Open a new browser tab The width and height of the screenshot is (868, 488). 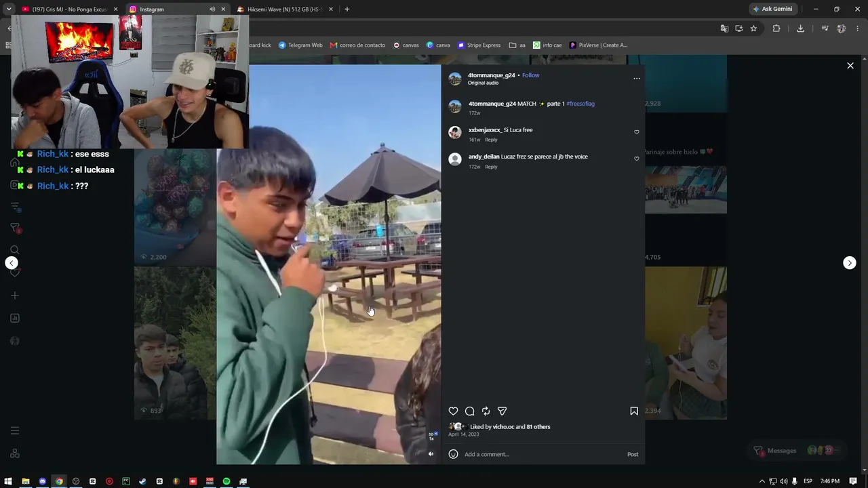(347, 9)
